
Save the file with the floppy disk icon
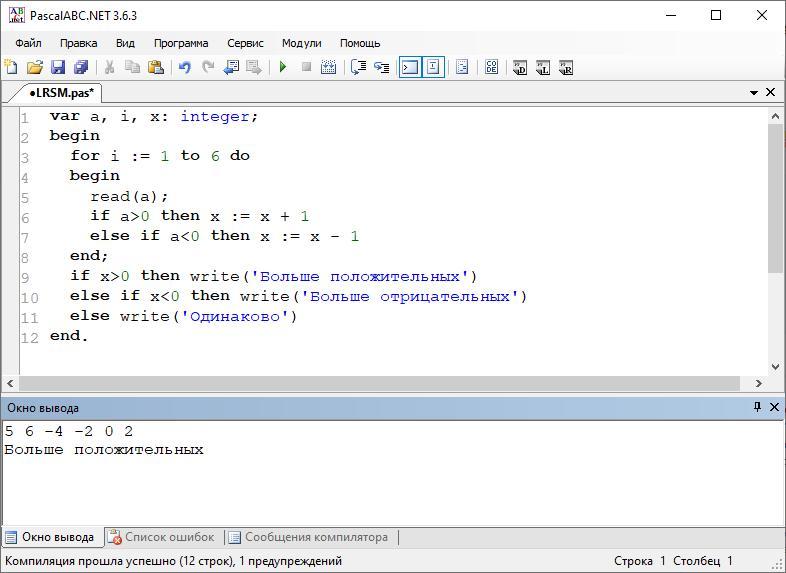coord(58,67)
